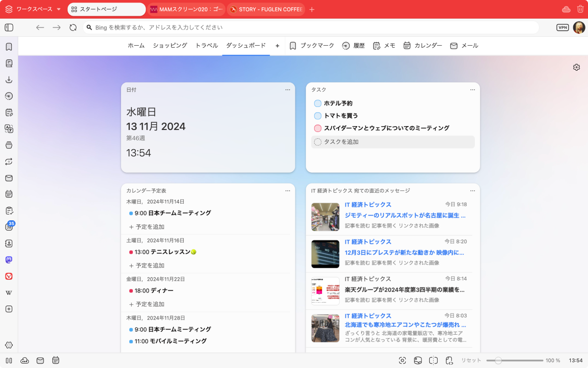Open the Mastodon panel in sidebar
The width and height of the screenshot is (588, 368).
(x=9, y=260)
